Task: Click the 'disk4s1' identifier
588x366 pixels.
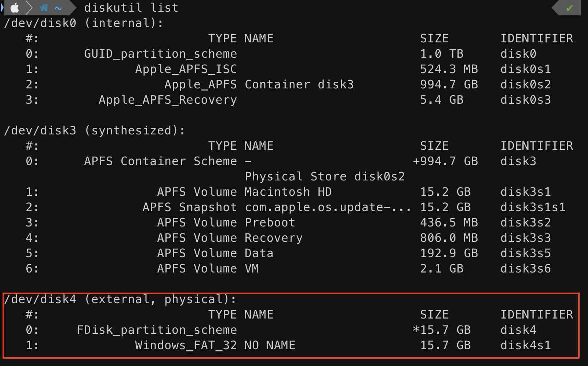Action: 526,345
